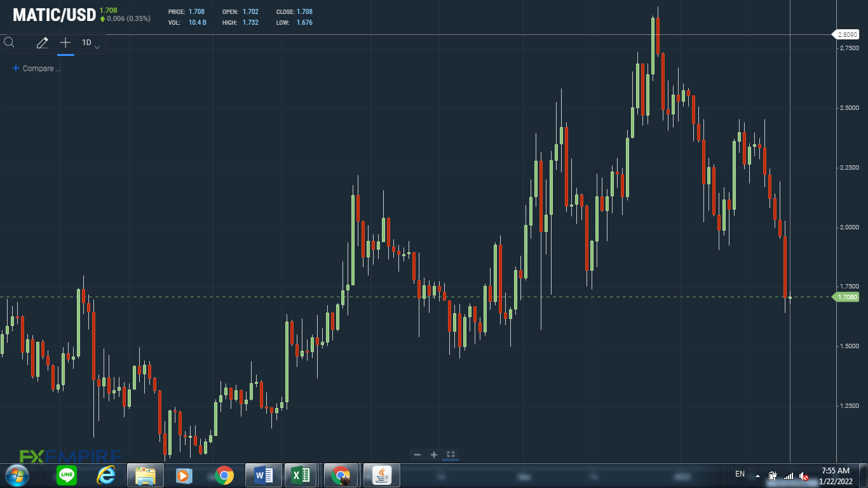
Task: Select the pencil drawing tool
Action: point(42,43)
